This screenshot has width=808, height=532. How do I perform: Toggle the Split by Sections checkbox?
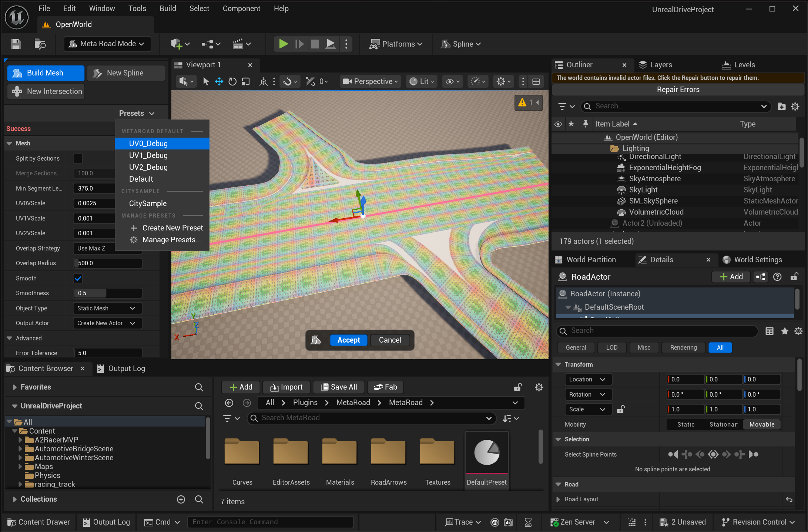click(78, 158)
